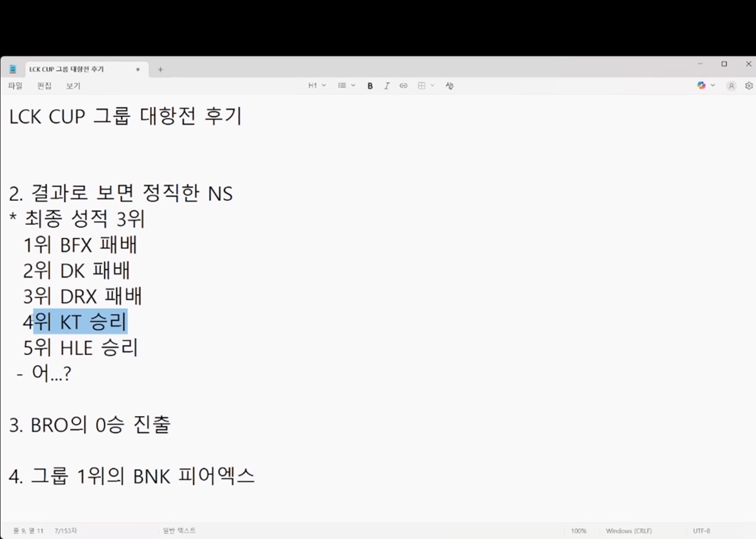Click the account profile icon

pyautogui.click(x=731, y=86)
